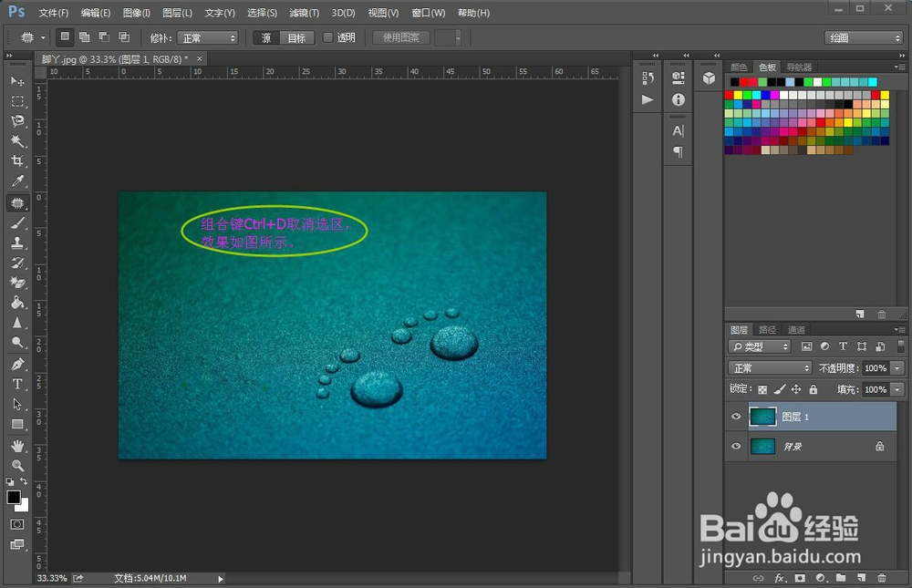
Task: Click zoom percentage field 33.33%
Action: [x=52, y=578]
